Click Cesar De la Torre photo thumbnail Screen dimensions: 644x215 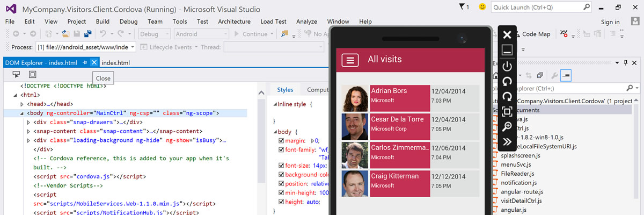tap(355, 126)
